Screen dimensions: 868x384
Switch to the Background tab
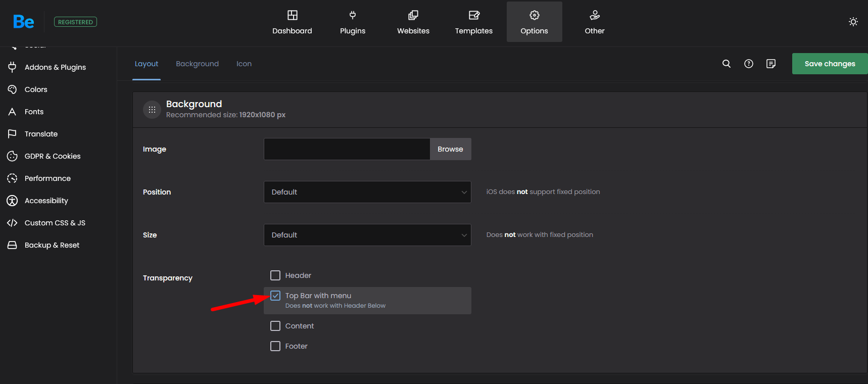pos(198,64)
